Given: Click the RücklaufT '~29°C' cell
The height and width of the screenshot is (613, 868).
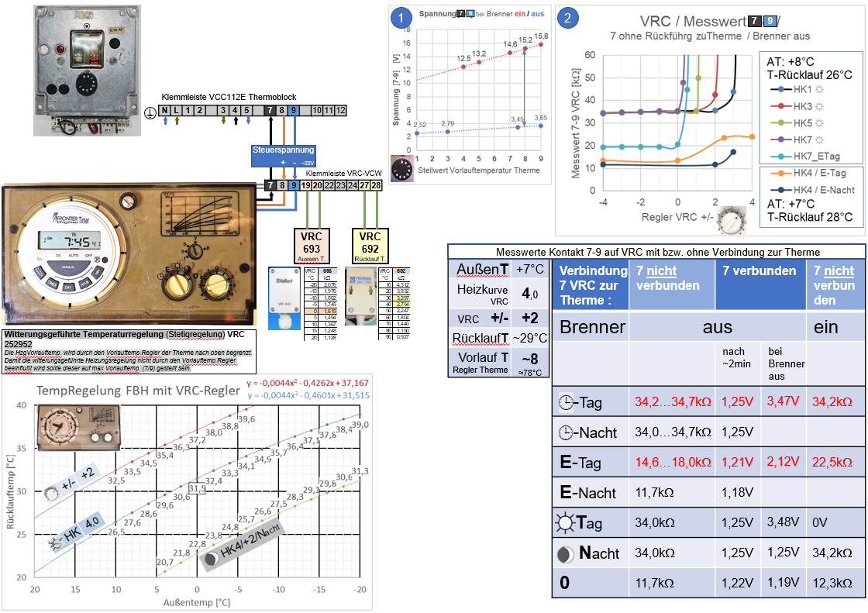Looking at the screenshot, I should [x=530, y=338].
